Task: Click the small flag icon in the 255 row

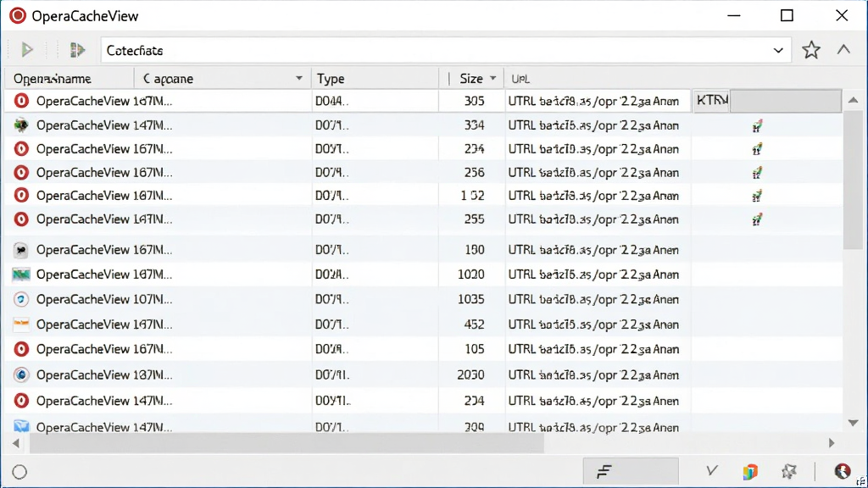Action: (757, 219)
